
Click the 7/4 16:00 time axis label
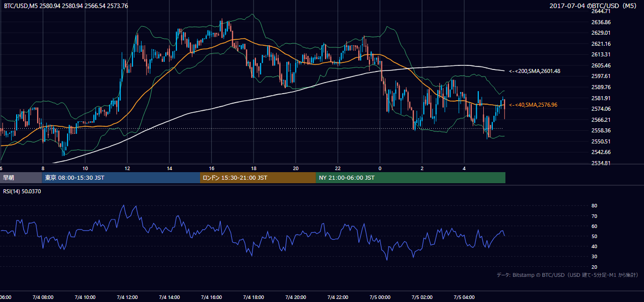click(212, 297)
